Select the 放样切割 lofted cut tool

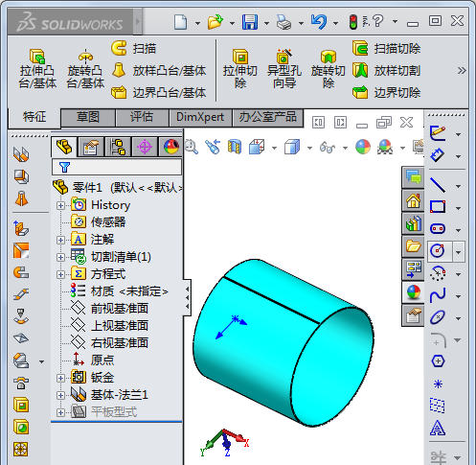pyautogui.click(x=387, y=71)
